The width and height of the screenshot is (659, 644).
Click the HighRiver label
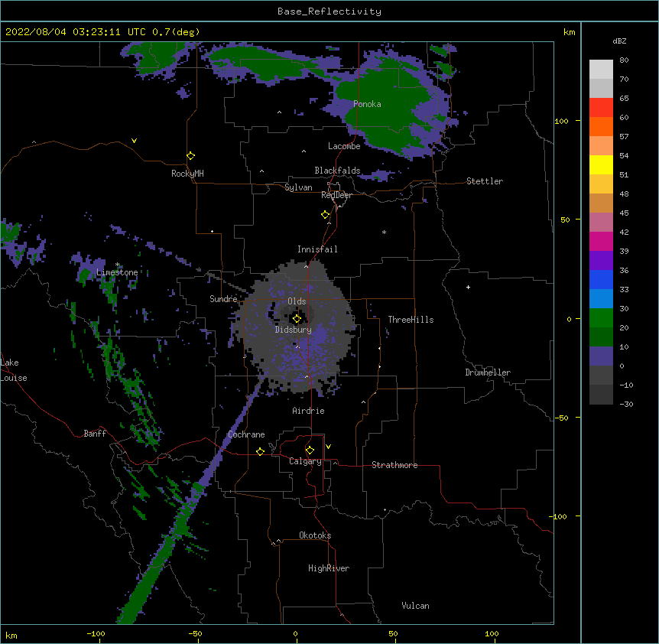coord(329,568)
